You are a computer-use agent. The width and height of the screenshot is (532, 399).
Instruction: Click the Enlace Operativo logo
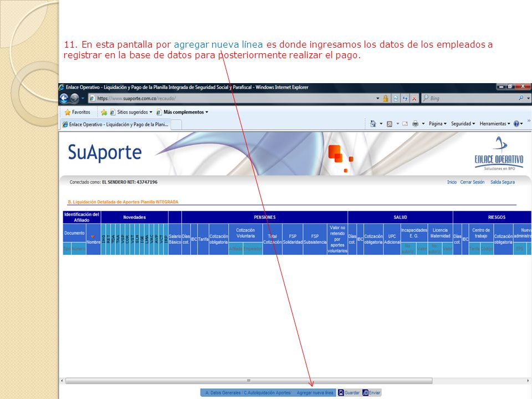click(499, 154)
